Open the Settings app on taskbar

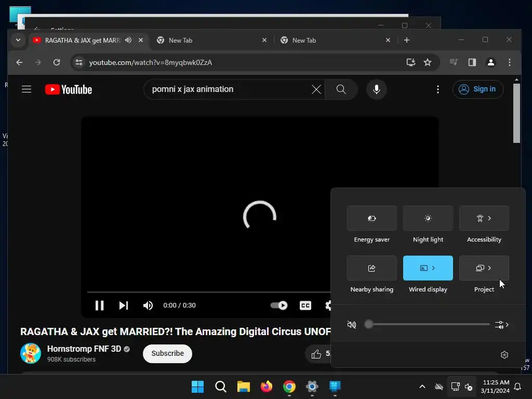pyautogui.click(x=312, y=387)
